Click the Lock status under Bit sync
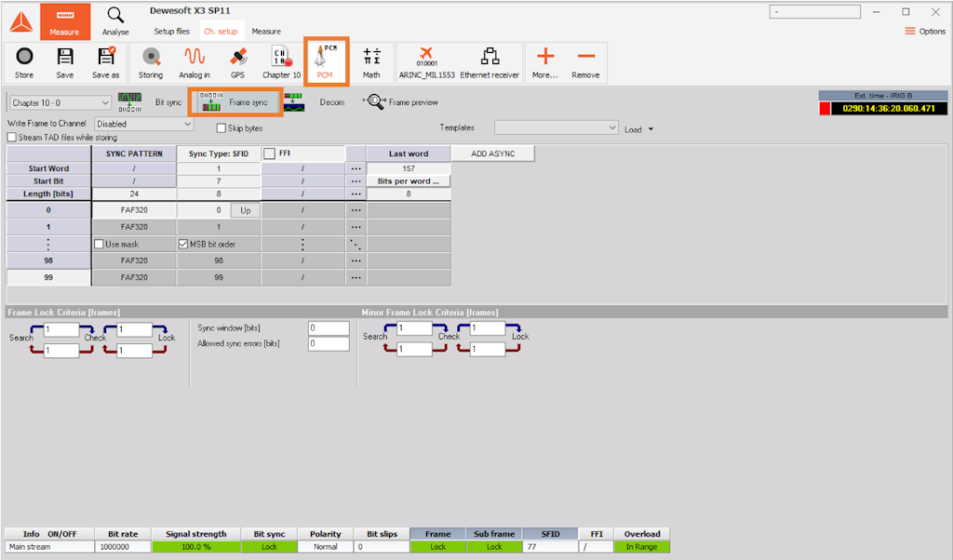The height and width of the screenshot is (560, 953). click(x=269, y=547)
